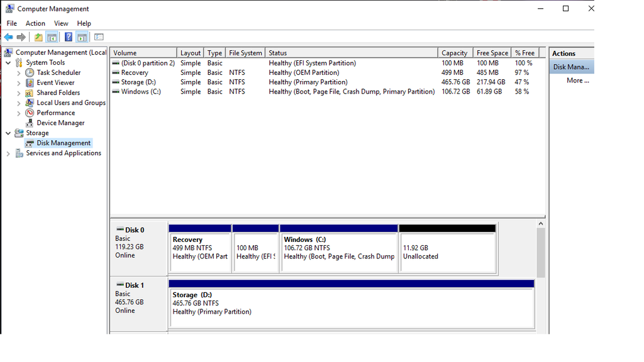The height and width of the screenshot is (362, 644).
Task: Open the Help menu
Action: pyautogui.click(x=84, y=23)
